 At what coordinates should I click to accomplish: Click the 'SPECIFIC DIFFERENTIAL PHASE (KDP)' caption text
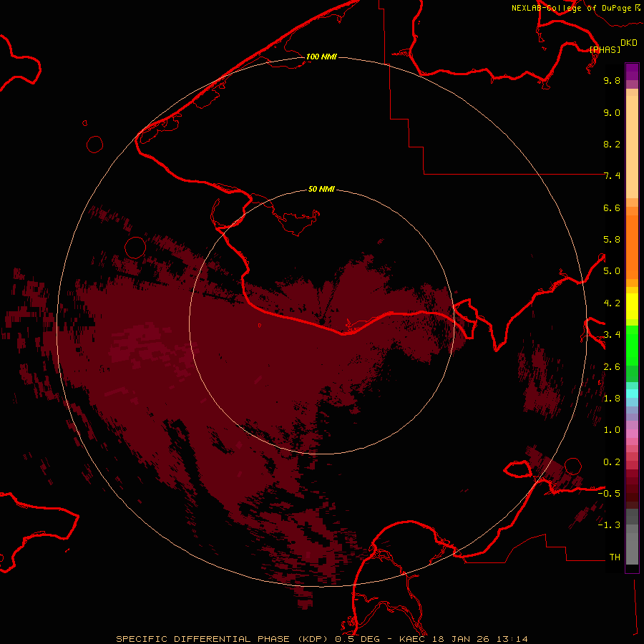coord(222,639)
